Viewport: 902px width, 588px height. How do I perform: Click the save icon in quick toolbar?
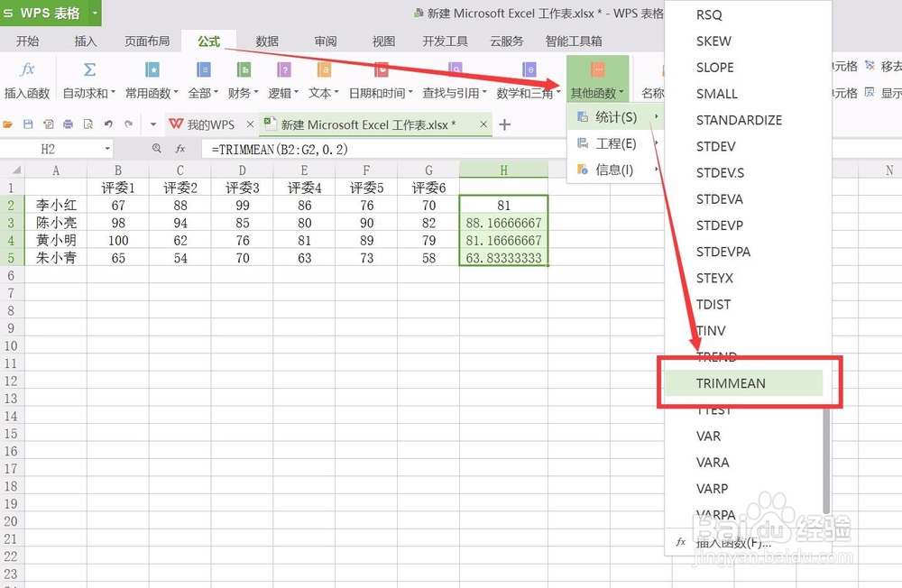tap(28, 124)
